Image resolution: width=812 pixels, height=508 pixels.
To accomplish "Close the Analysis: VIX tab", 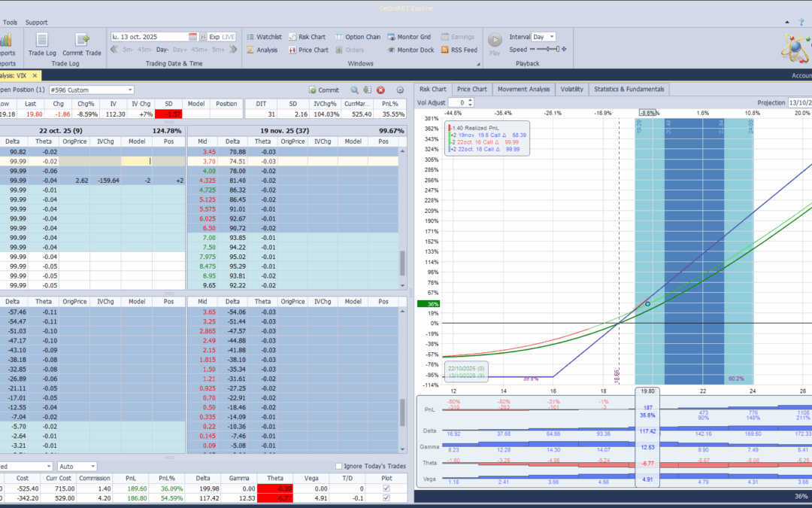I will tap(35, 76).
